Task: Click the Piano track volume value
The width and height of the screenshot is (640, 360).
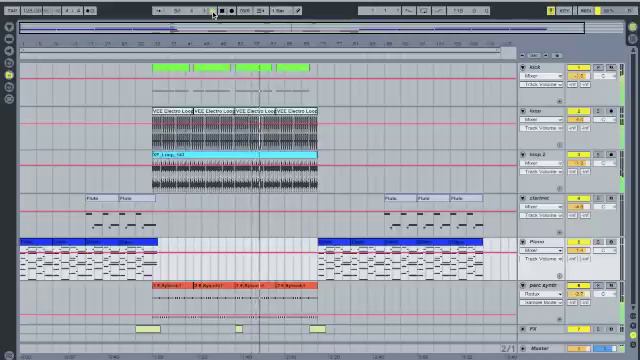Action: click(578, 251)
